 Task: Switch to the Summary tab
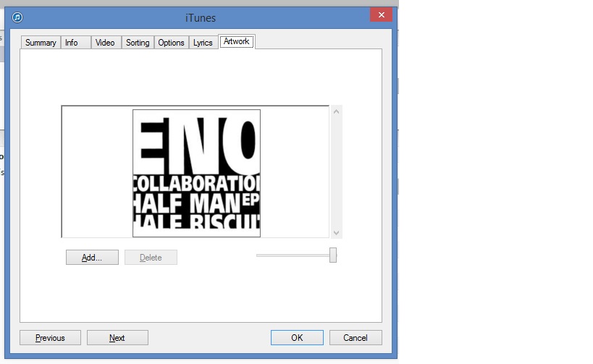pyautogui.click(x=41, y=43)
